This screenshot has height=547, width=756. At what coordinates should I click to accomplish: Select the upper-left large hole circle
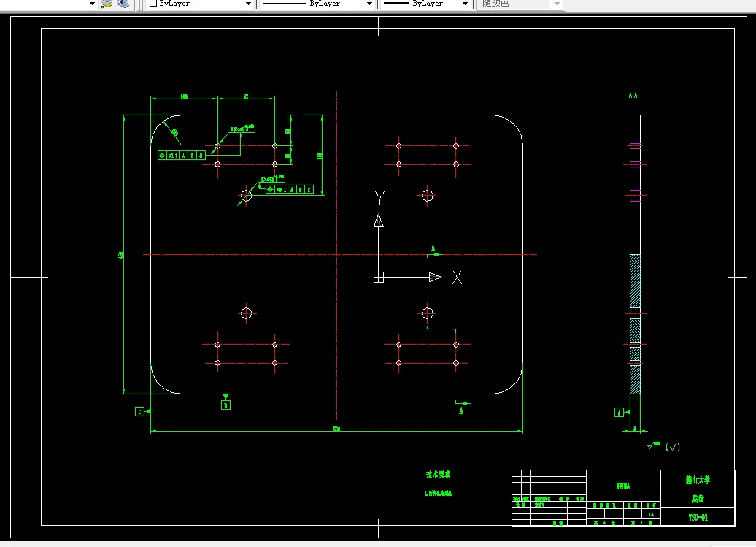[247, 196]
